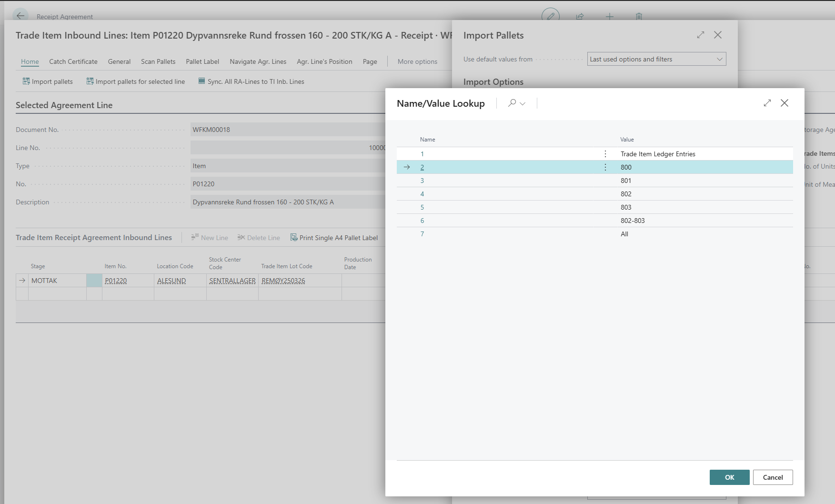Image resolution: width=835 pixels, height=504 pixels.
Task: Click Print Single A4 Pallet Label
Action: tap(334, 238)
